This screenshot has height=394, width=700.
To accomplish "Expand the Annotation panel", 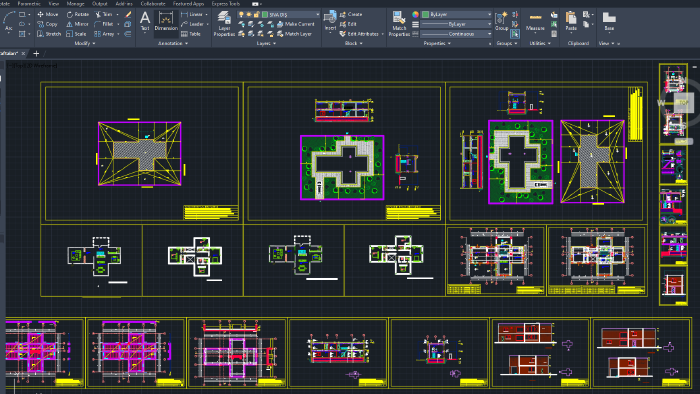I will coord(173,43).
